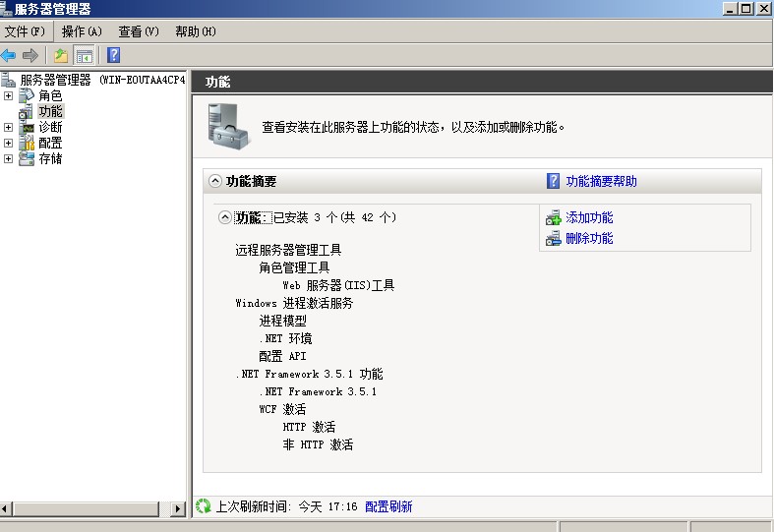The image size is (774, 532).
Task: Open the 文件(F) menu
Action: pyautogui.click(x=25, y=31)
